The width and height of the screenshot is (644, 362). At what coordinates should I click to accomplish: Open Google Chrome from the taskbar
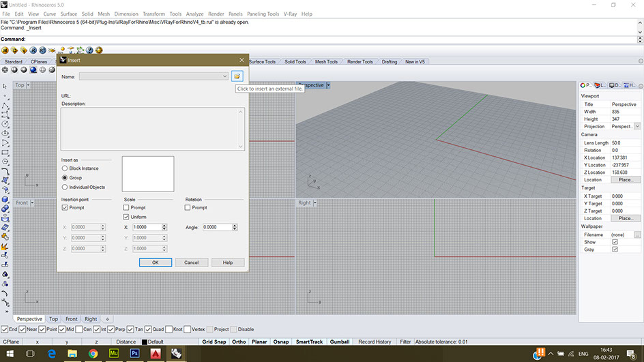pos(93,353)
